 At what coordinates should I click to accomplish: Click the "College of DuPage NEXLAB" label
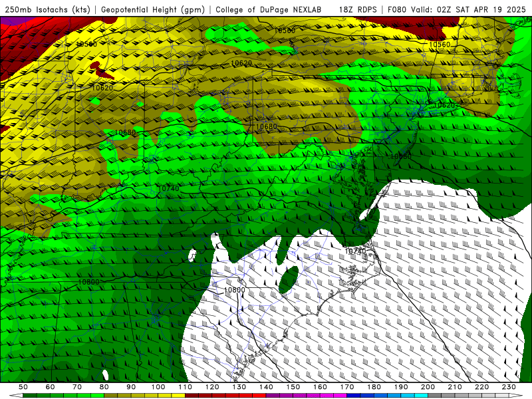click(268, 10)
